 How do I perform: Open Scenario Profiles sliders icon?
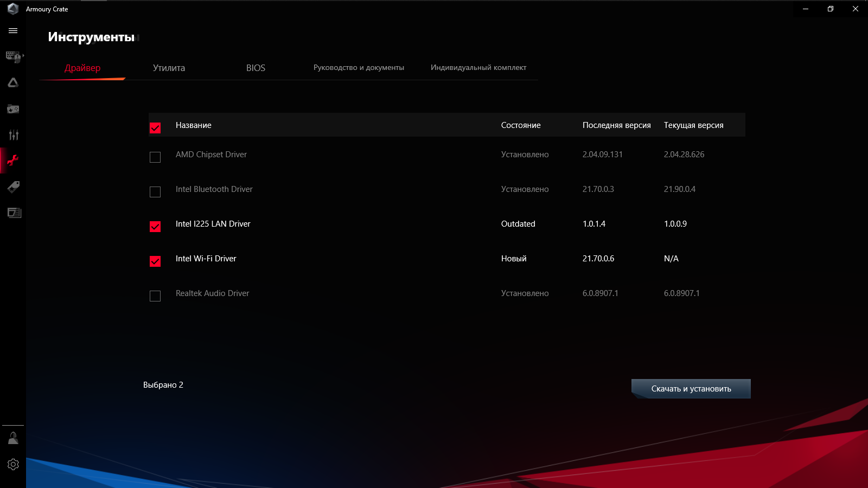click(13, 135)
